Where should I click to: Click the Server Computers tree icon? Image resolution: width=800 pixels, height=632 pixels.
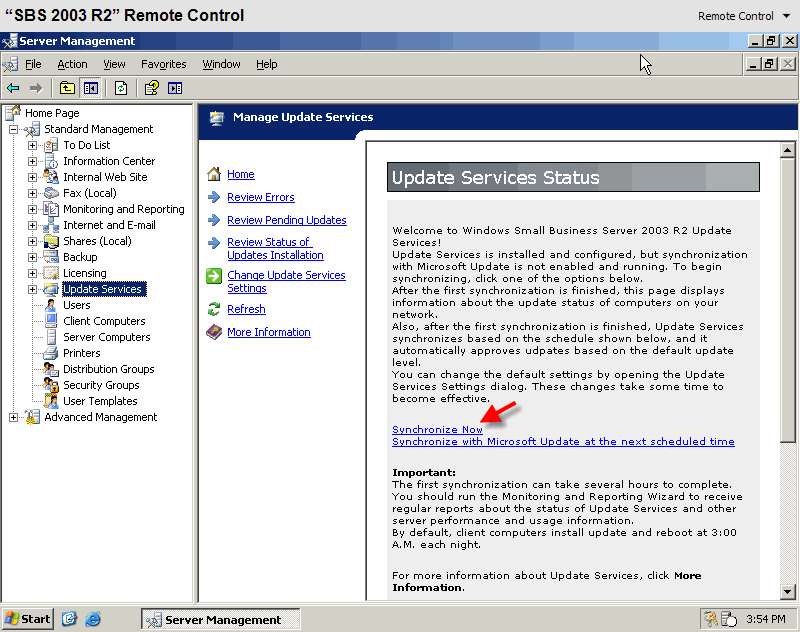pyautogui.click(x=51, y=337)
